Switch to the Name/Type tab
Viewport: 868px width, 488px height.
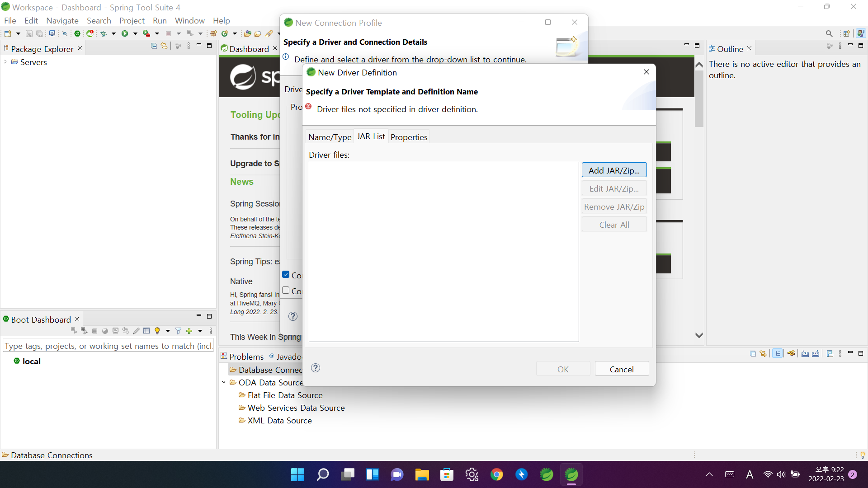tap(330, 137)
